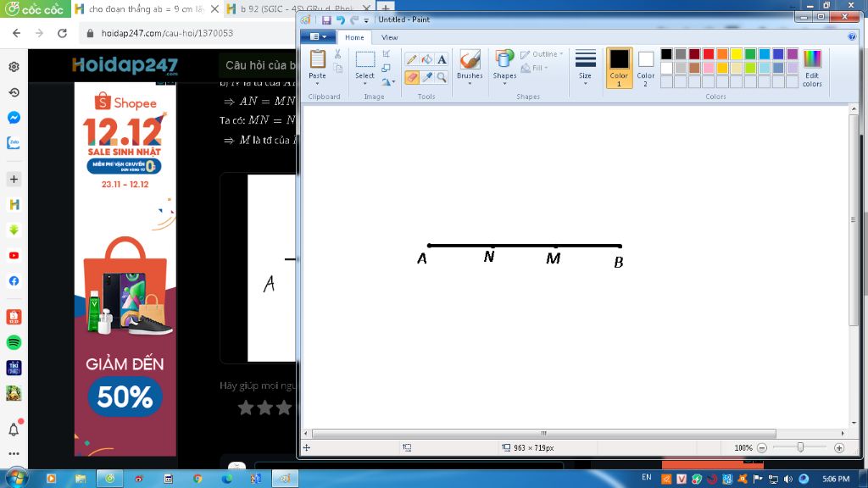
Task: Select the Color picker eyedropper tool
Action: point(426,77)
